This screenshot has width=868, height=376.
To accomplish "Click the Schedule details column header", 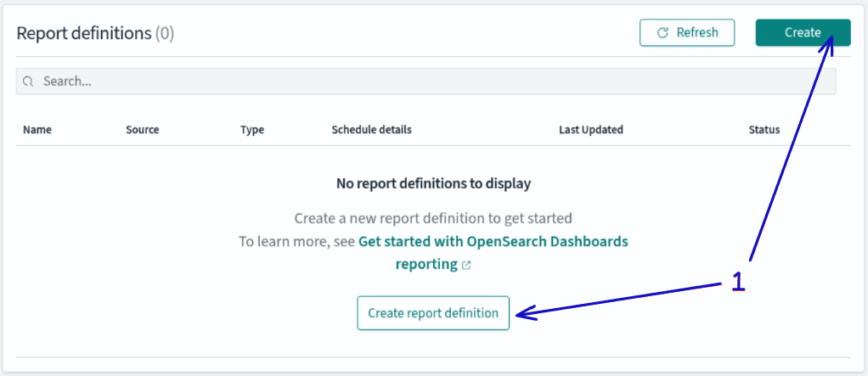I will (x=371, y=130).
